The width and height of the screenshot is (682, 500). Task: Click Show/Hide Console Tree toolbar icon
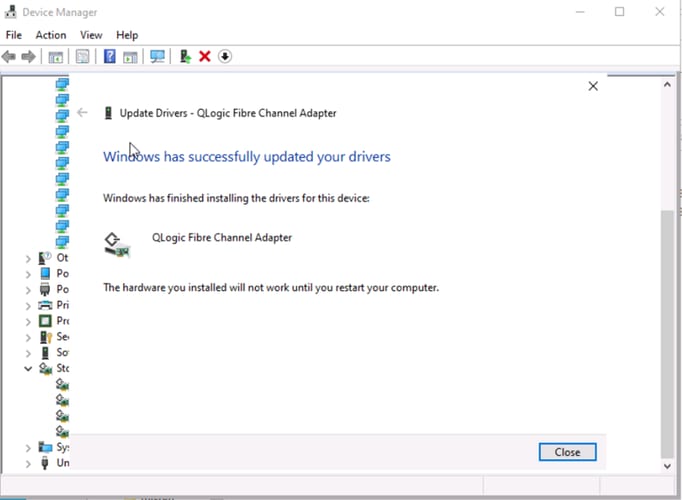(56, 57)
